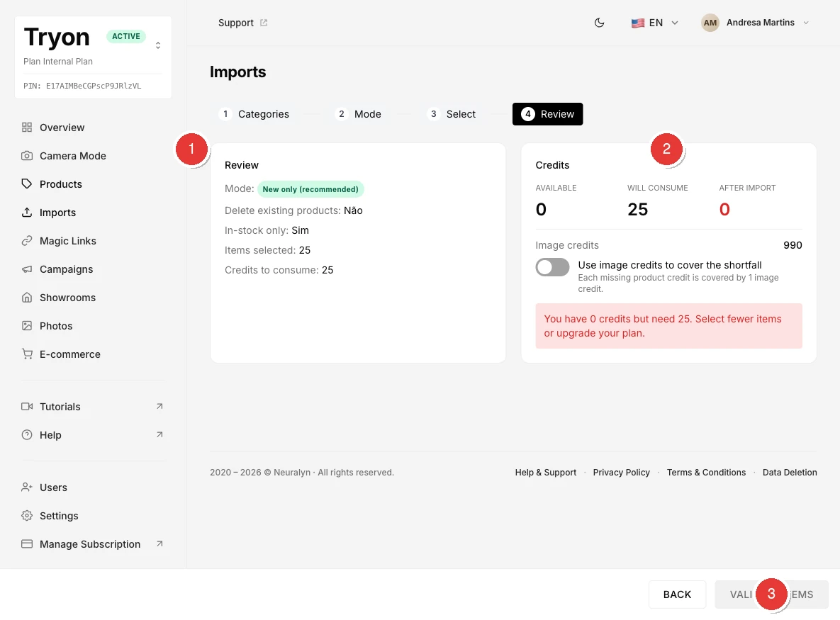
Task: Open the Data Deletion footer link
Action: pos(790,472)
